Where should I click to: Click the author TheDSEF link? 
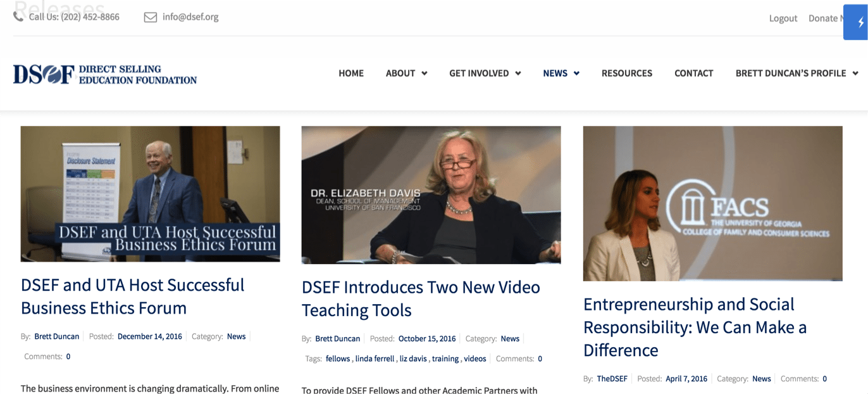(612, 379)
